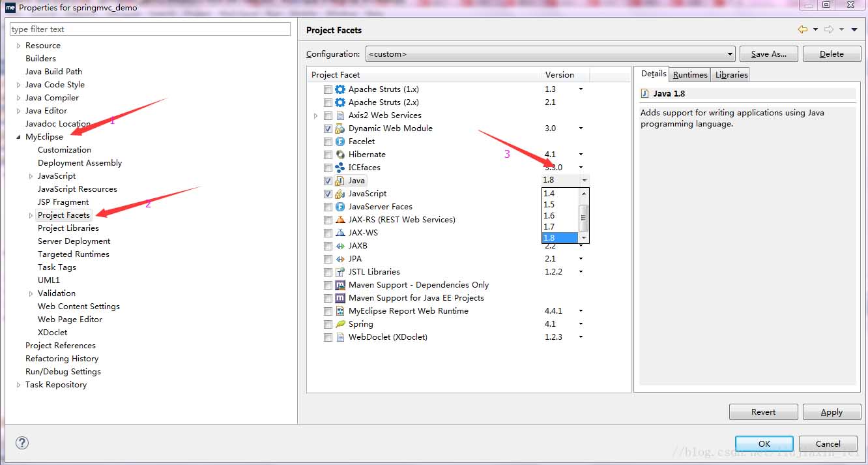Expand the Axis2 Web Services facet
Screen dimensions: 868x465
316,115
